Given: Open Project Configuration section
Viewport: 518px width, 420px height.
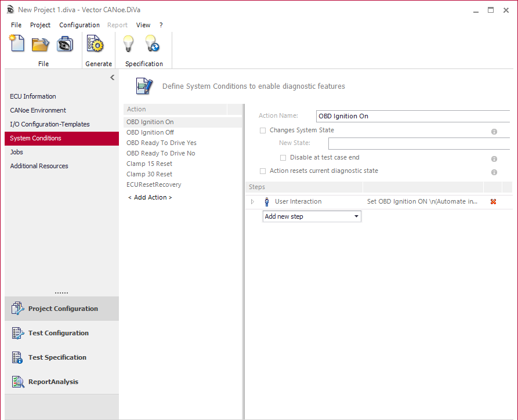Looking at the screenshot, I should 61,309.
